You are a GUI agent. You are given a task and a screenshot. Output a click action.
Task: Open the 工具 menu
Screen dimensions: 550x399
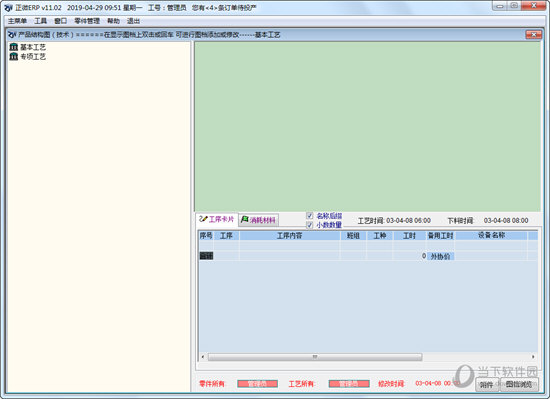coord(40,21)
